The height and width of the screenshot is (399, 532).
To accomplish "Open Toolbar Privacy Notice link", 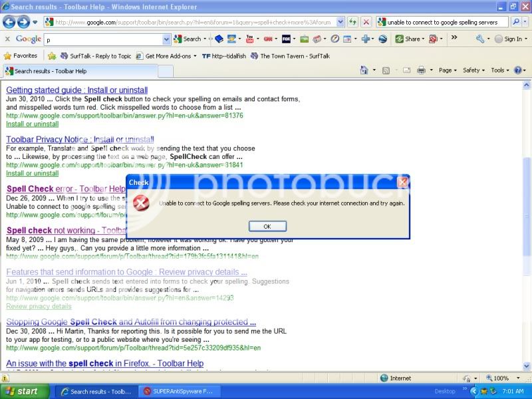I will [80, 140].
